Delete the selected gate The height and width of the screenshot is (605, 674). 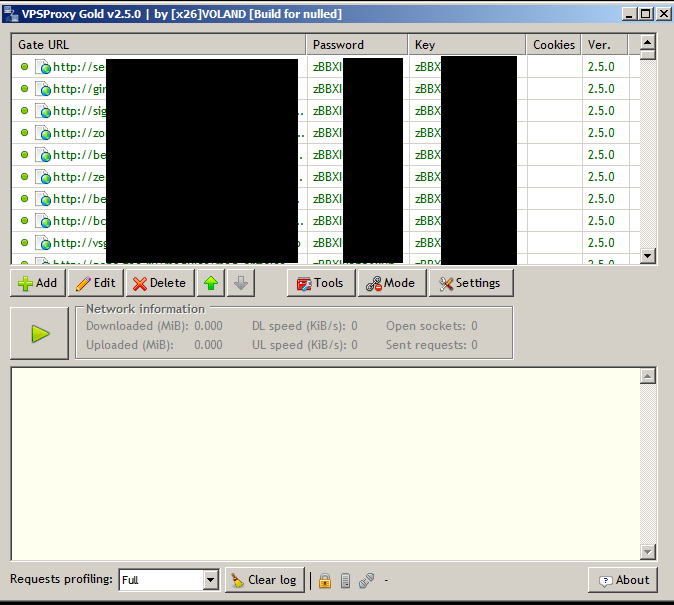click(x=160, y=283)
